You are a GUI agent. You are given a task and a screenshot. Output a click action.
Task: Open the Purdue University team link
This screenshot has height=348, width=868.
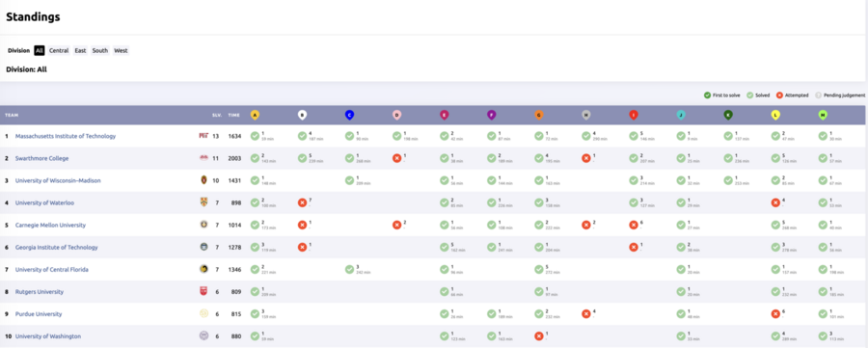(x=39, y=313)
